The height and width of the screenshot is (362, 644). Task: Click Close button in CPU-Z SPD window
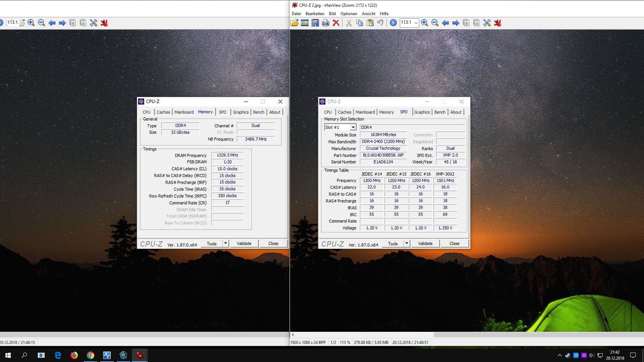pos(454,243)
